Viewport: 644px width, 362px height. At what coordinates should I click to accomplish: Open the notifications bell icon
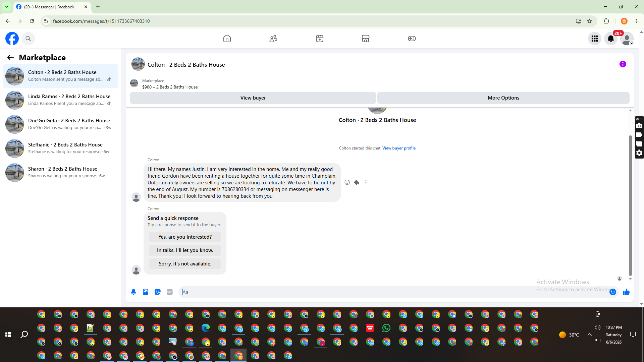(611, 39)
